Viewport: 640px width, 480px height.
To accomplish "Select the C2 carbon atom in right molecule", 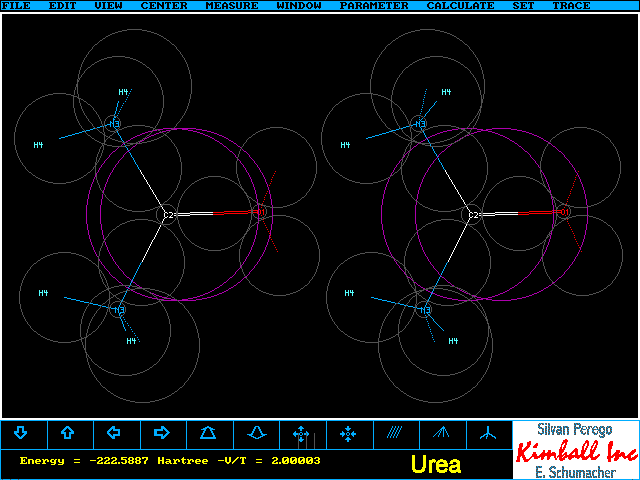I will [x=473, y=215].
